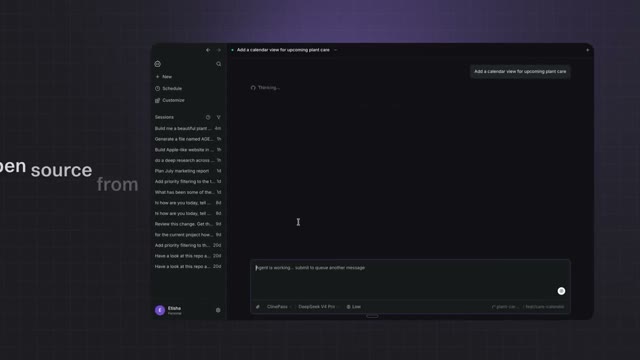Open session "Build me a beautiful plant"
Viewport: 640px width, 360px height.
(188, 128)
